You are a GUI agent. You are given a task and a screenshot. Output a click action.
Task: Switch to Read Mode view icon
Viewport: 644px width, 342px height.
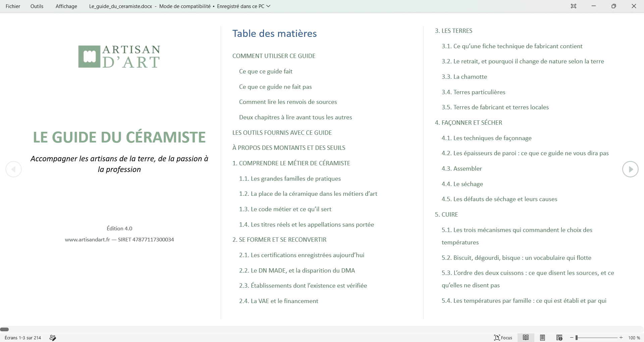tap(526, 338)
